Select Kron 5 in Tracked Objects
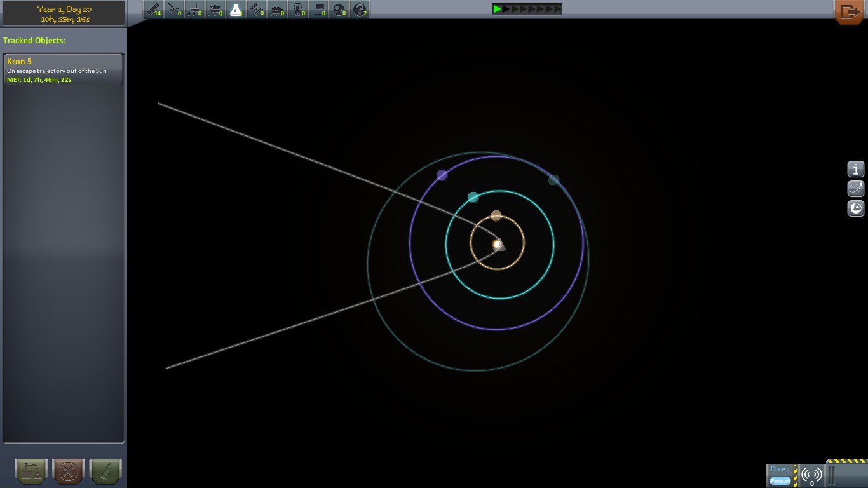 64,70
